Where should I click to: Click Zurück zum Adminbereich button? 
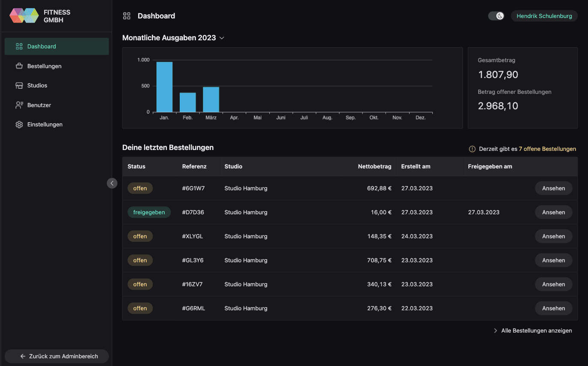click(x=57, y=356)
